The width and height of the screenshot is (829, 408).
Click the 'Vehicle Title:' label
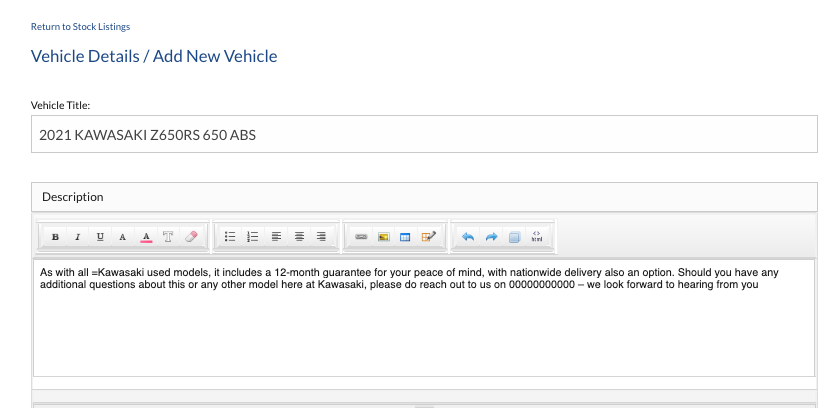pos(60,105)
